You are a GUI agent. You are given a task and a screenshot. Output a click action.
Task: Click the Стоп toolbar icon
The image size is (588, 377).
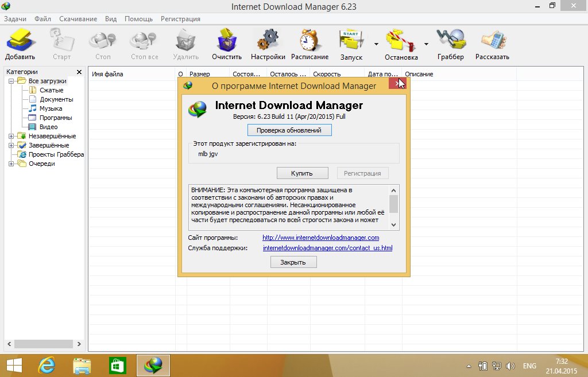point(102,40)
